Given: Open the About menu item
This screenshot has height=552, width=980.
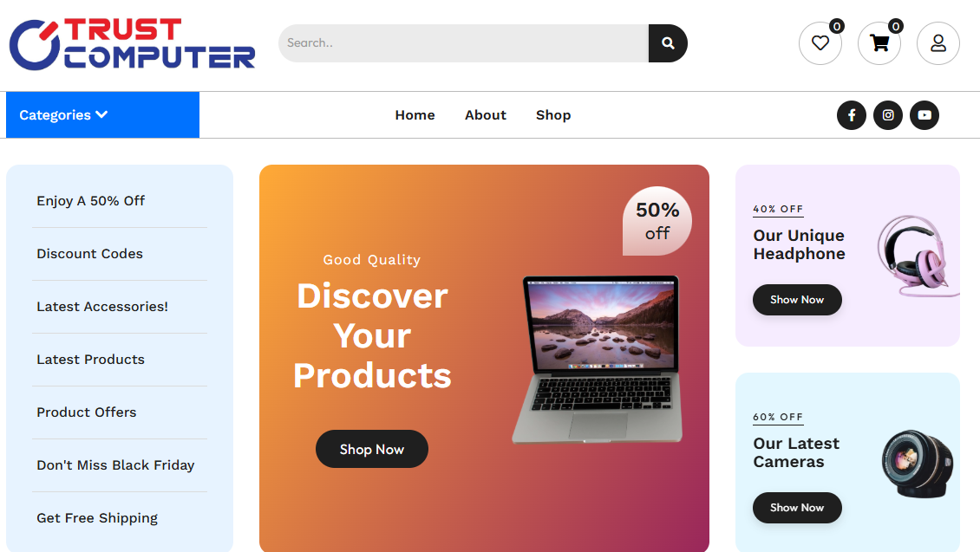Looking at the screenshot, I should tap(486, 115).
